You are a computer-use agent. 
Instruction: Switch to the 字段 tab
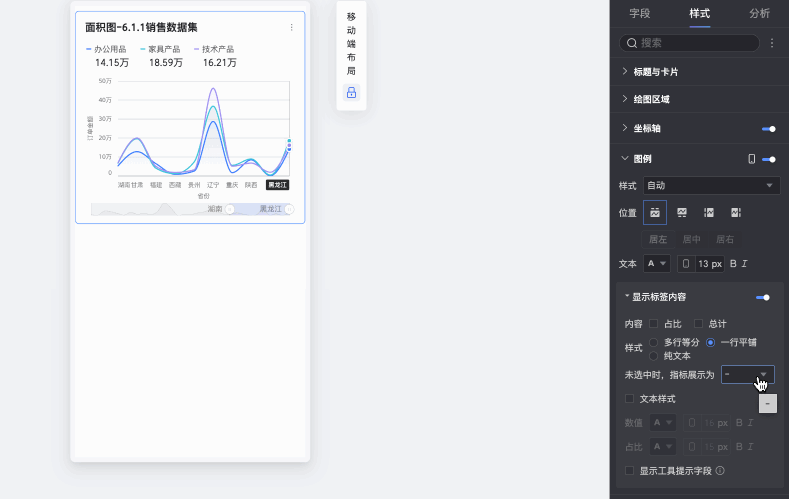click(x=640, y=14)
